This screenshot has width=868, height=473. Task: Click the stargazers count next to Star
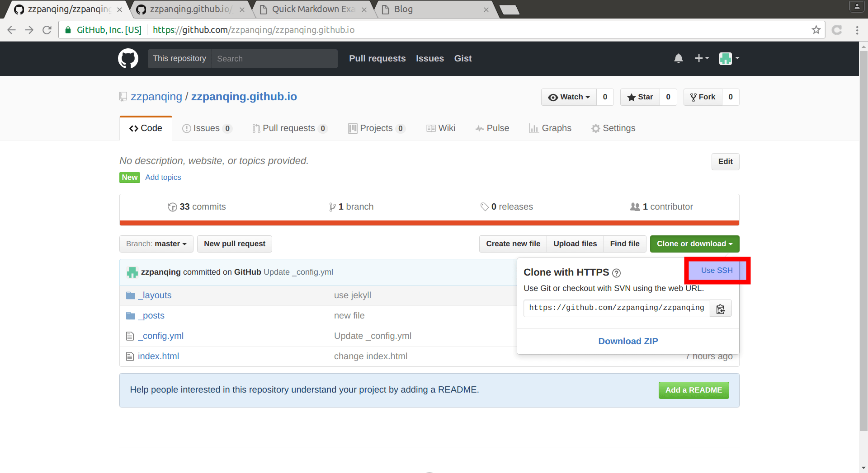click(x=668, y=97)
